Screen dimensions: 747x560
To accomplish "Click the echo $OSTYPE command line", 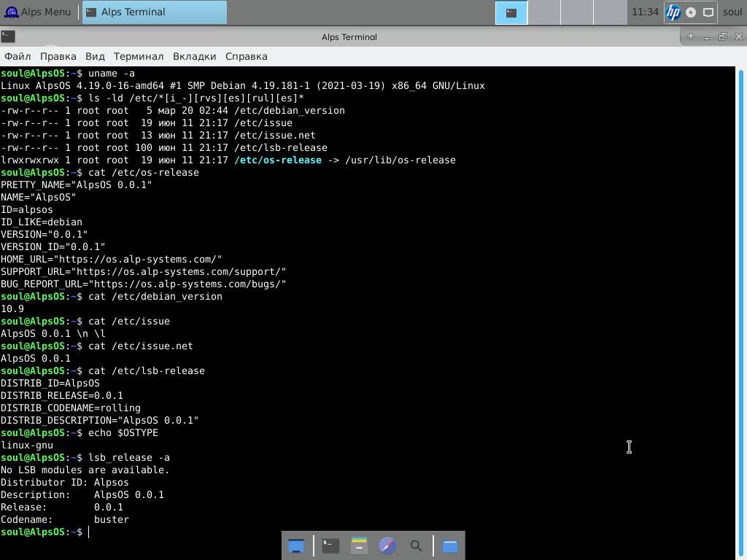I will pos(80,432).
